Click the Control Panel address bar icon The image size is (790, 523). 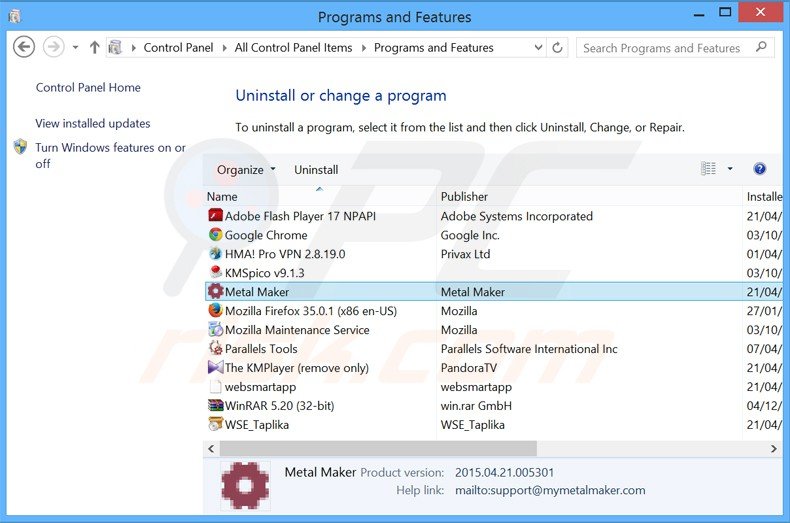click(115, 48)
